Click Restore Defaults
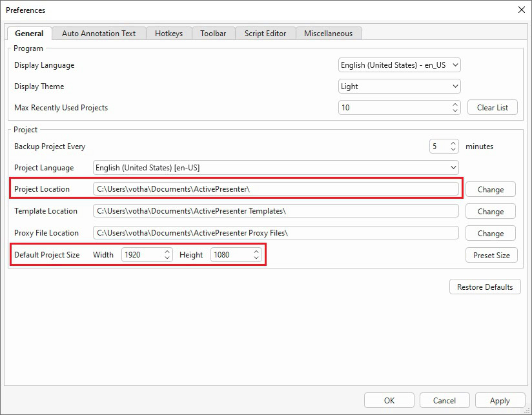Image resolution: width=532 pixels, height=415 pixels. coord(485,287)
